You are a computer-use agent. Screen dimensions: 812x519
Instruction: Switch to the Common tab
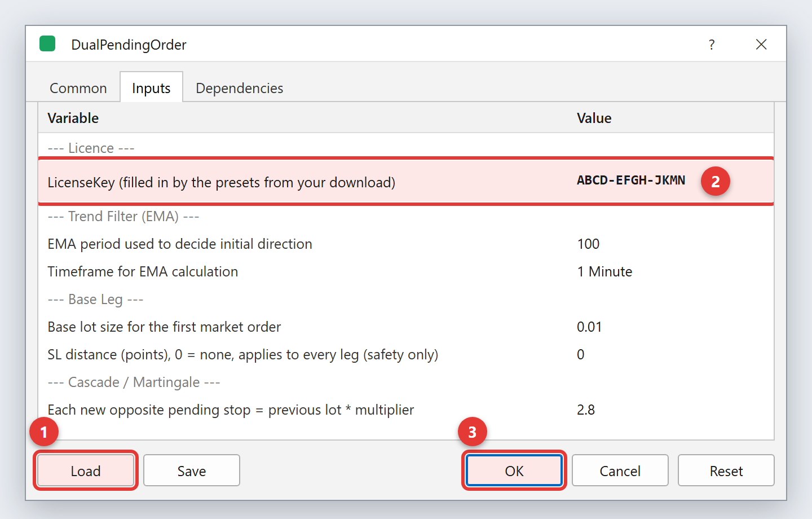(x=78, y=88)
